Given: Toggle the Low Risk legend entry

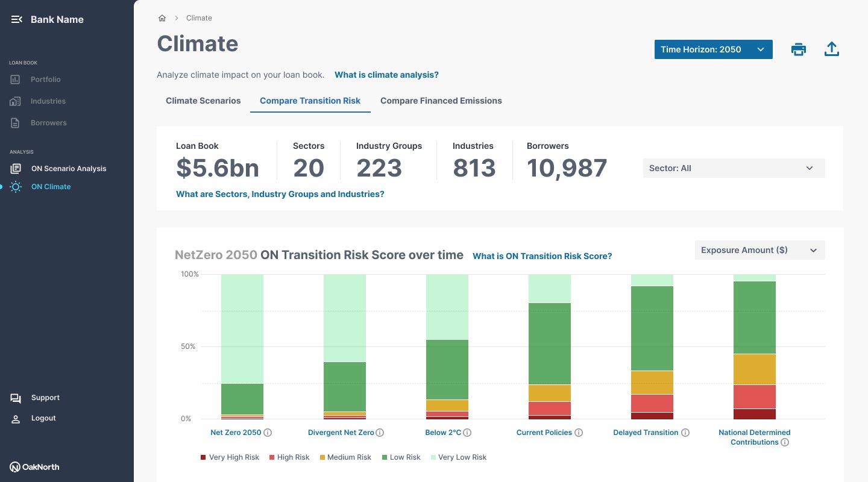Looking at the screenshot, I should point(401,457).
